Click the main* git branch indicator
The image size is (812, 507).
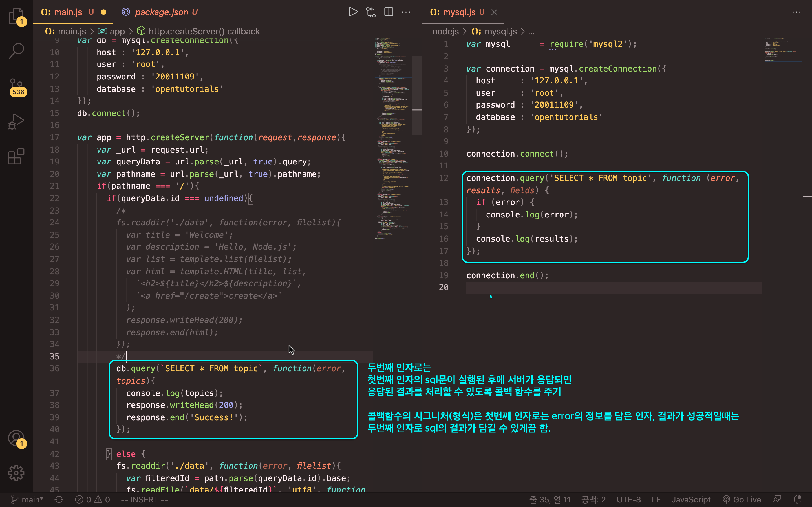pyautogui.click(x=28, y=500)
